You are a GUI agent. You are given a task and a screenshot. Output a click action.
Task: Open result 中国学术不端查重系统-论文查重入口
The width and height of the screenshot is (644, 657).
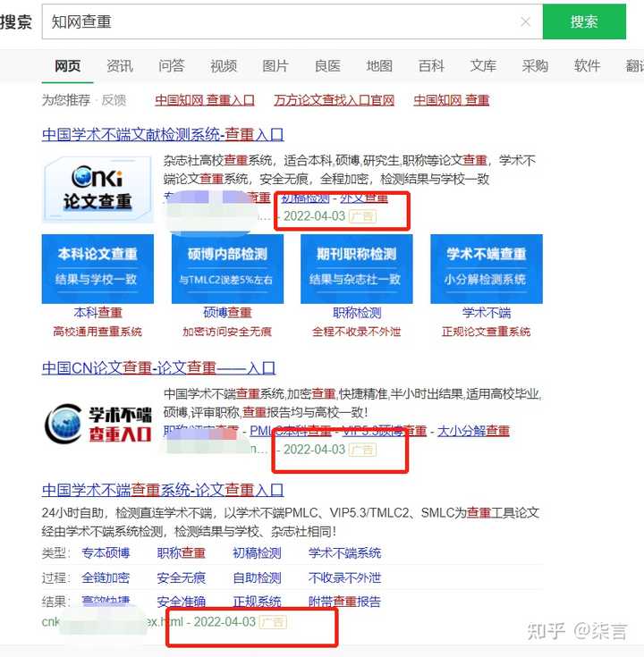click(x=163, y=490)
